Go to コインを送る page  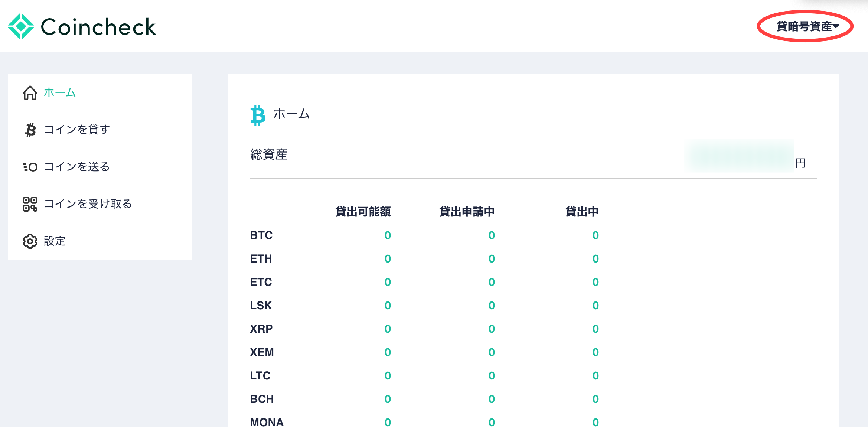(x=77, y=167)
